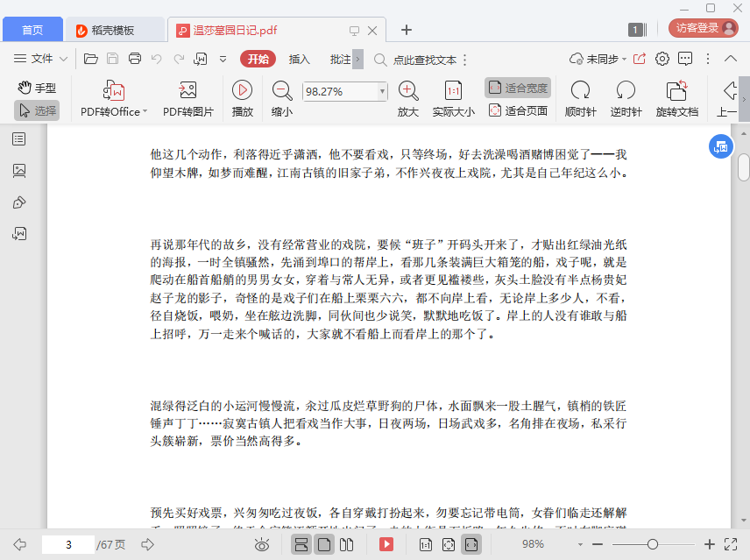Viewport: 750px width, 560px height.
Task: Toggle 适合宽度 fit width
Action: pos(518,88)
